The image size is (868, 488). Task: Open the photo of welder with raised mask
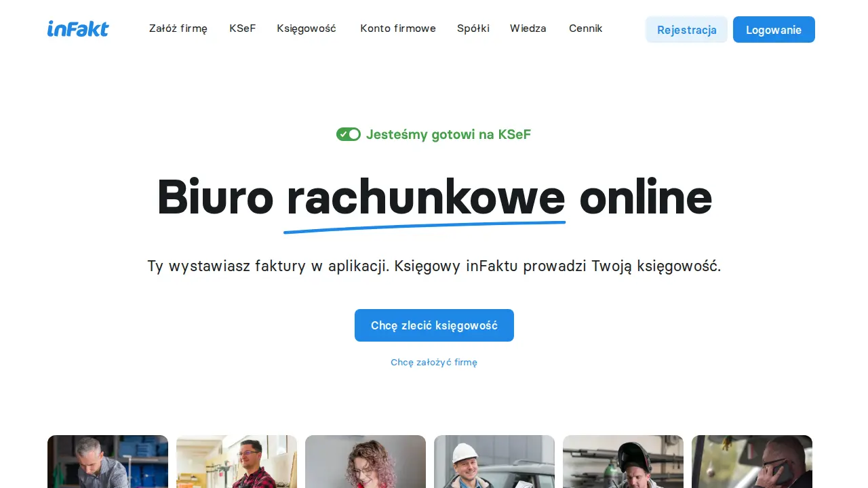[x=623, y=462]
